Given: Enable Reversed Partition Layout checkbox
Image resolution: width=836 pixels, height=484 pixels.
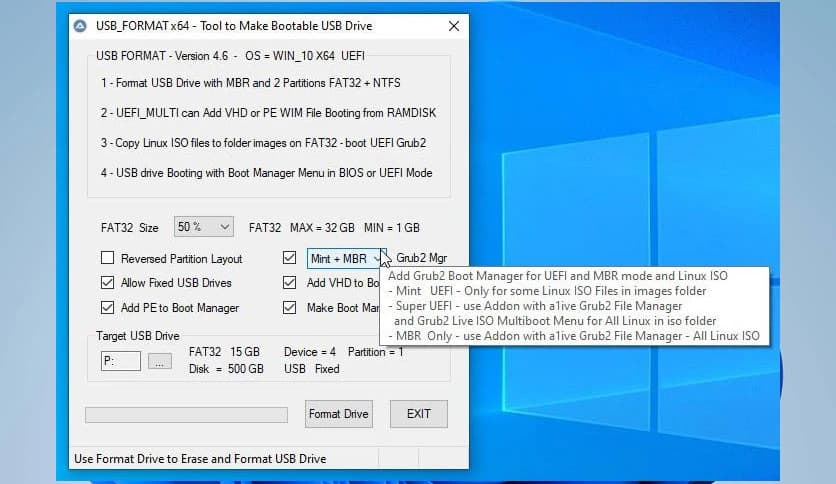Looking at the screenshot, I should click(x=108, y=258).
